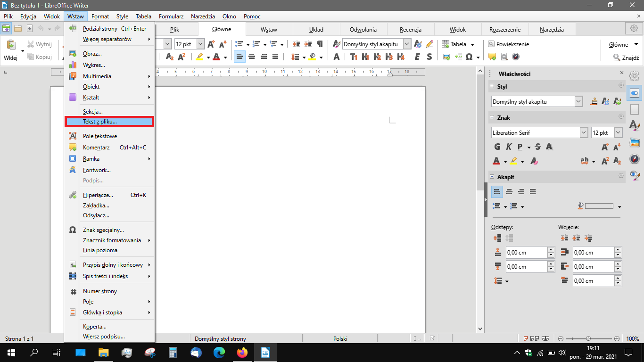644x362 pixels.
Task: Select Pole tekstowe menu entry
Action: [x=109, y=136]
